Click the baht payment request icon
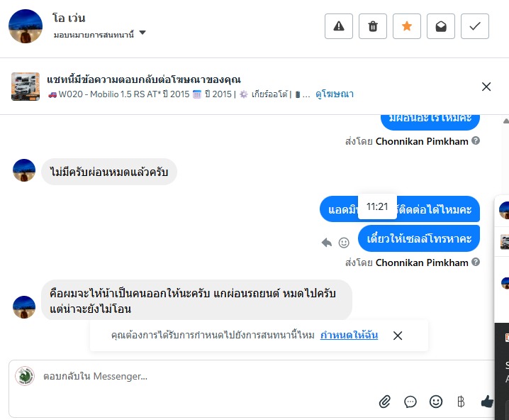Viewport: 509px width, 420px height. pos(461,402)
